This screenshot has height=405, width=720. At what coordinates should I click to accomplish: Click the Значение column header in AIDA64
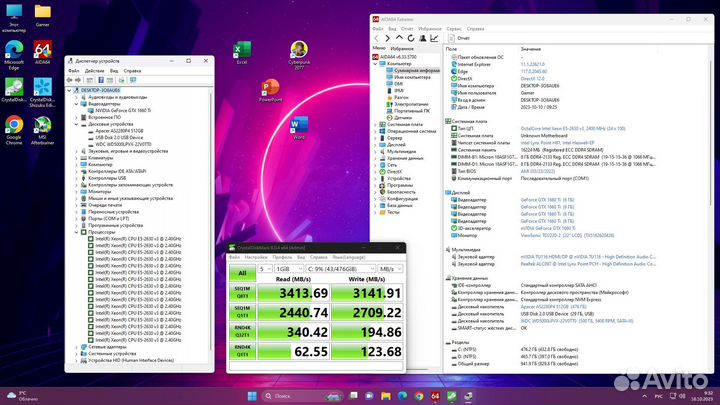coord(530,49)
